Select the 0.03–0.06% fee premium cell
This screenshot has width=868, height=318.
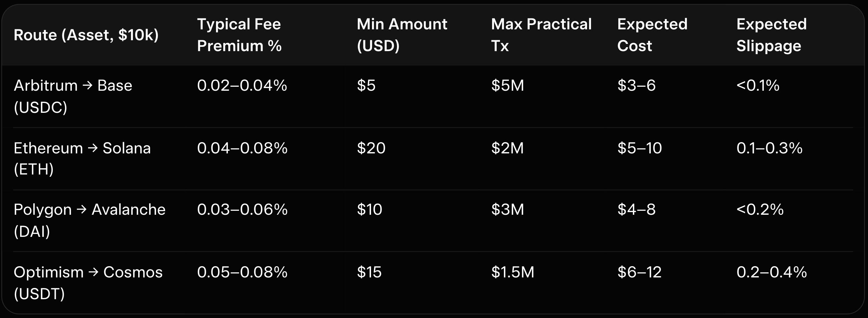242,210
